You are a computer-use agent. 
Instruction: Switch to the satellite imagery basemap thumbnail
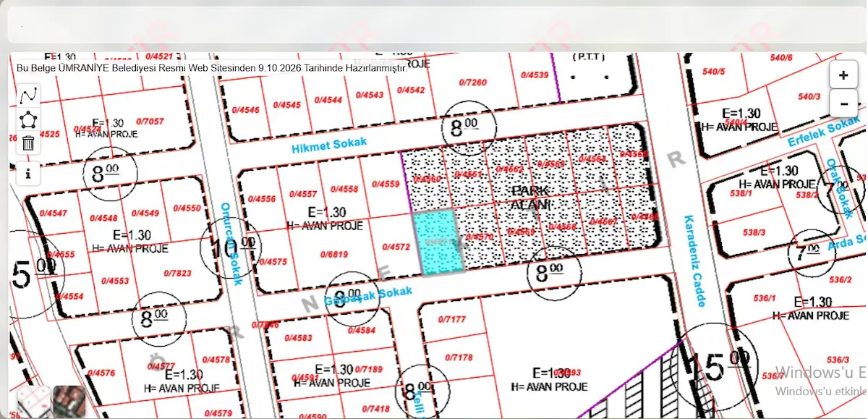pyautogui.click(x=69, y=402)
